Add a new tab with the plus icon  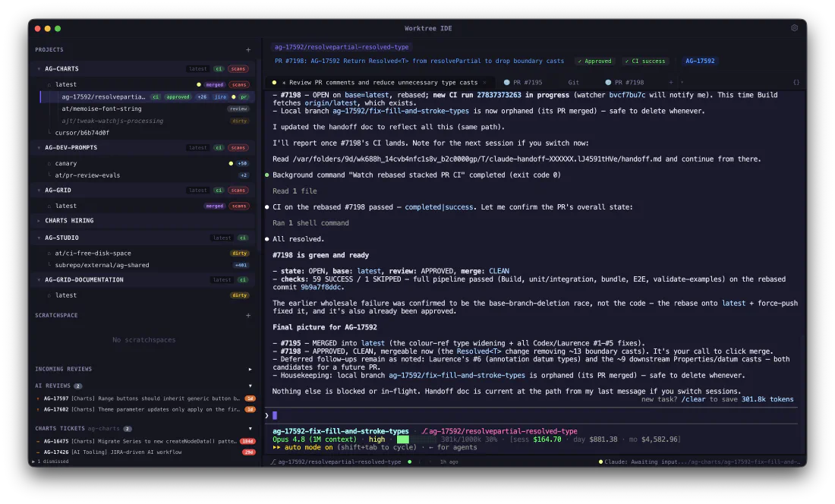coord(671,83)
